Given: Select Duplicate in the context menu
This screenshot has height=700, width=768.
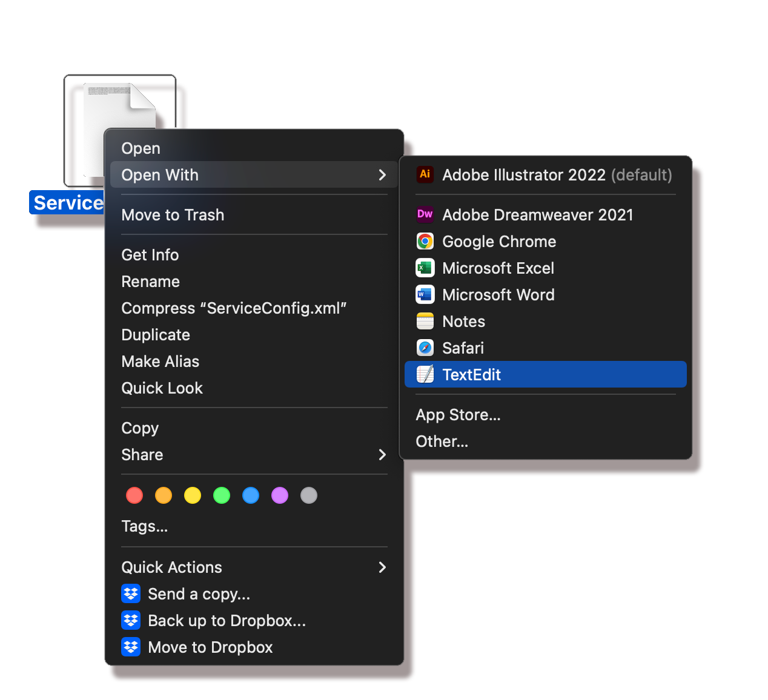Looking at the screenshot, I should tap(254, 335).
